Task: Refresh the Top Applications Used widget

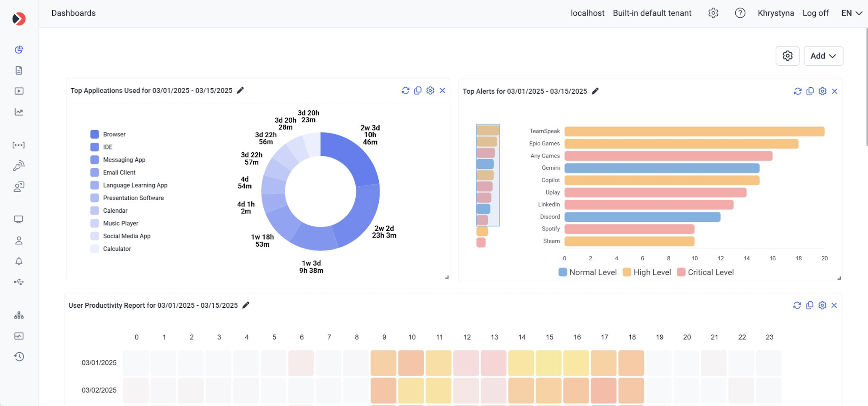Action: 405,91
